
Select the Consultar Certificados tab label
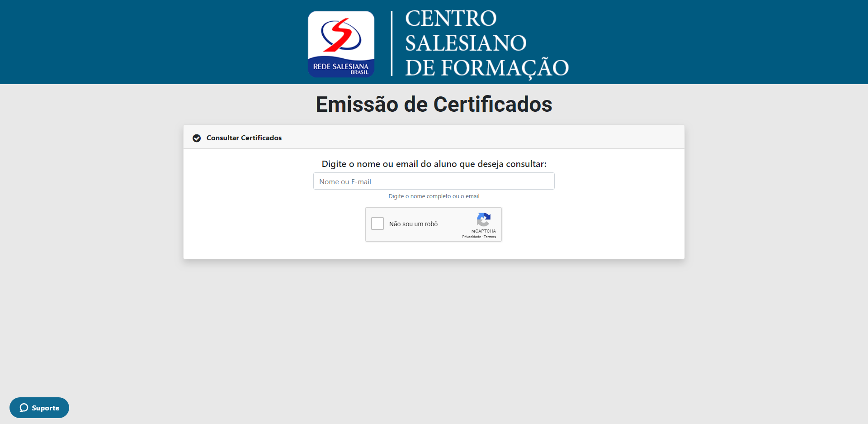tap(244, 138)
